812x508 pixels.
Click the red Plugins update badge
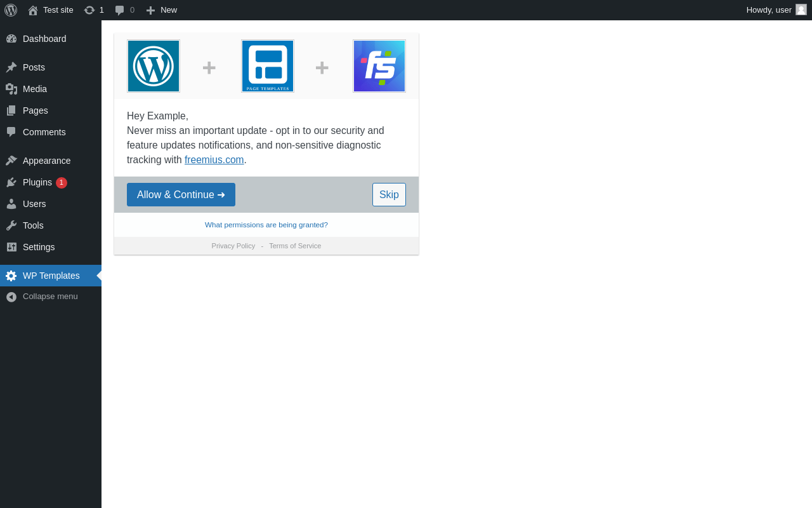coord(62,183)
